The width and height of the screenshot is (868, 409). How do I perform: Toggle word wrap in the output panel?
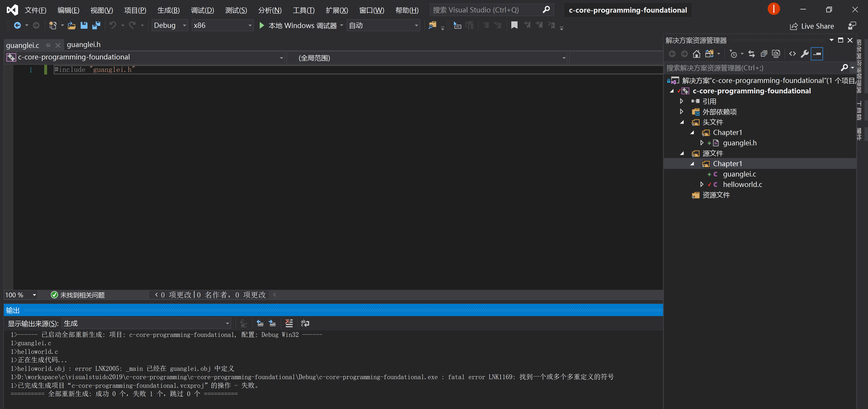[305, 323]
